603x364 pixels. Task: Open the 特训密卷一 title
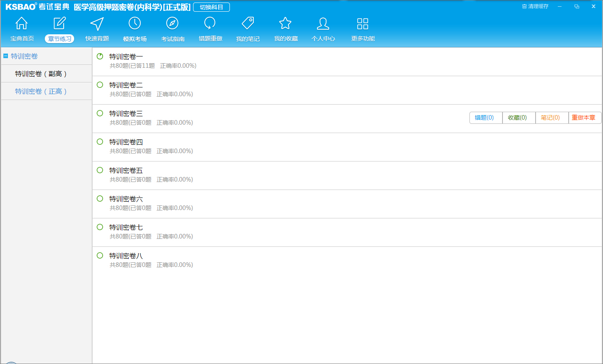tap(126, 56)
